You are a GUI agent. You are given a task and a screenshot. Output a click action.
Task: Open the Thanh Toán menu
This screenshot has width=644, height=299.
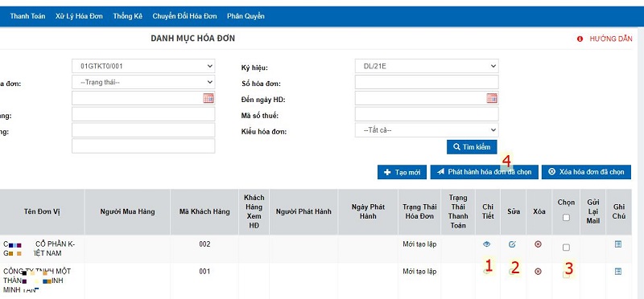pos(27,16)
